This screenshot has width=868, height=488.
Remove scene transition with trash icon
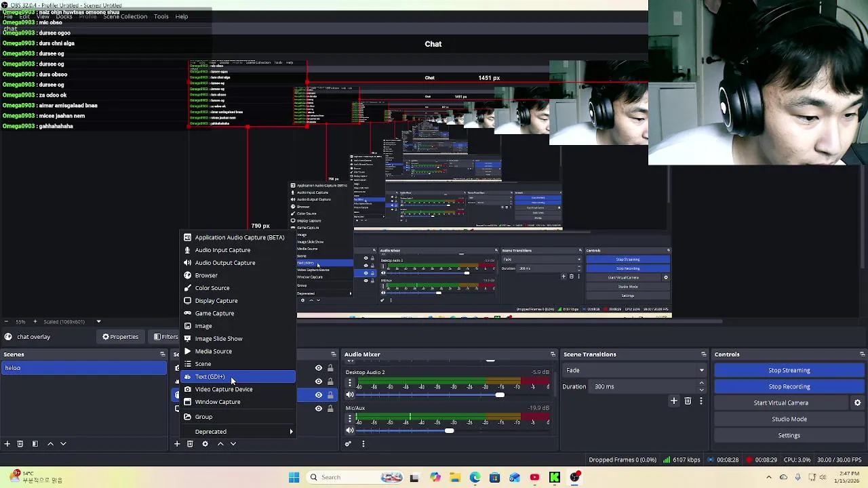(688, 401)
